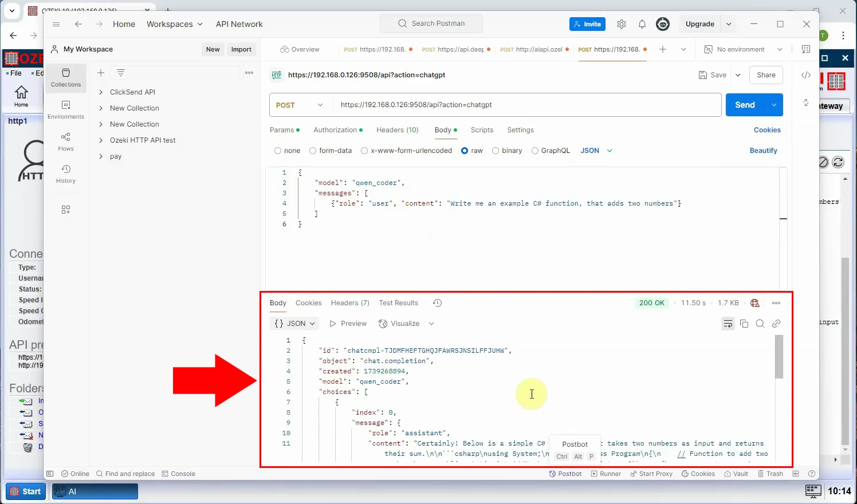Open the environment quick look icon
Viewport: 857px width, 504px height.
[x=806, y=49]
